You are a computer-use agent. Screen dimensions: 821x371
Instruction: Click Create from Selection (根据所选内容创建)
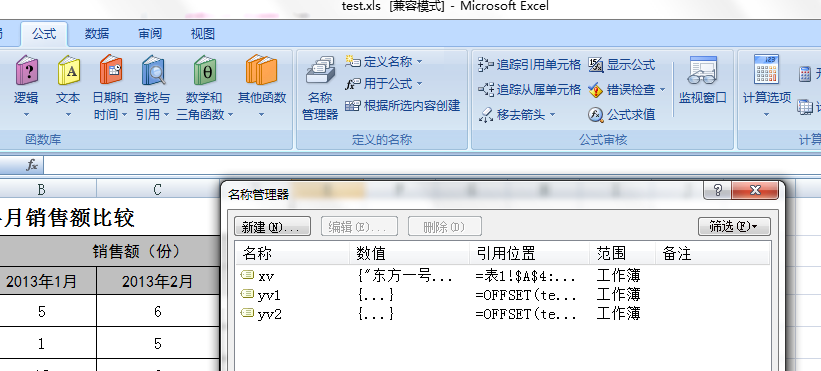(x=403, y=106)
